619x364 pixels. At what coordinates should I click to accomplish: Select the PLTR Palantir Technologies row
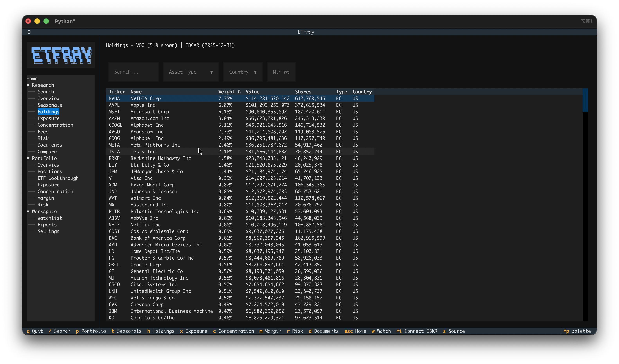point(240,212)
